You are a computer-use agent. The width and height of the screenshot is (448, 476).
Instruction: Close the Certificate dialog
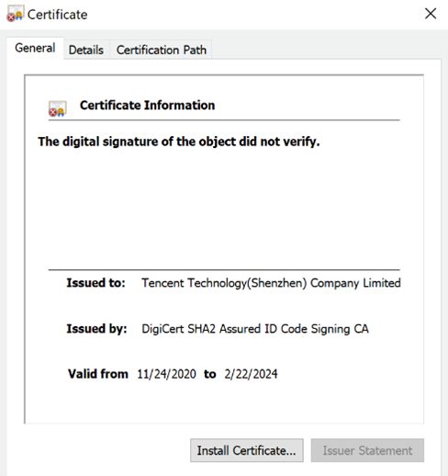(x=431, y=14)
